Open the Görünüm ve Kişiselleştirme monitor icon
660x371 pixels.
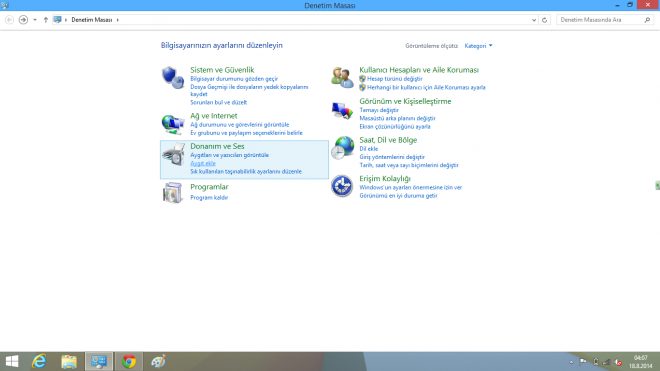click(342, 110)
